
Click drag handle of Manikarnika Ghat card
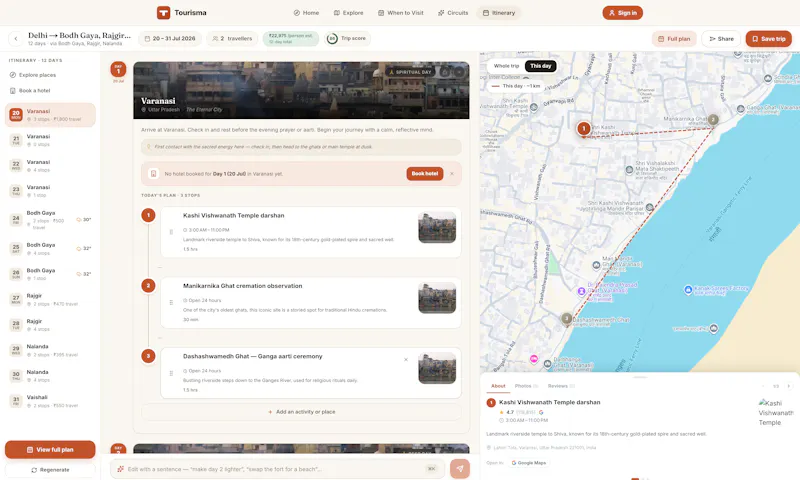171,302
